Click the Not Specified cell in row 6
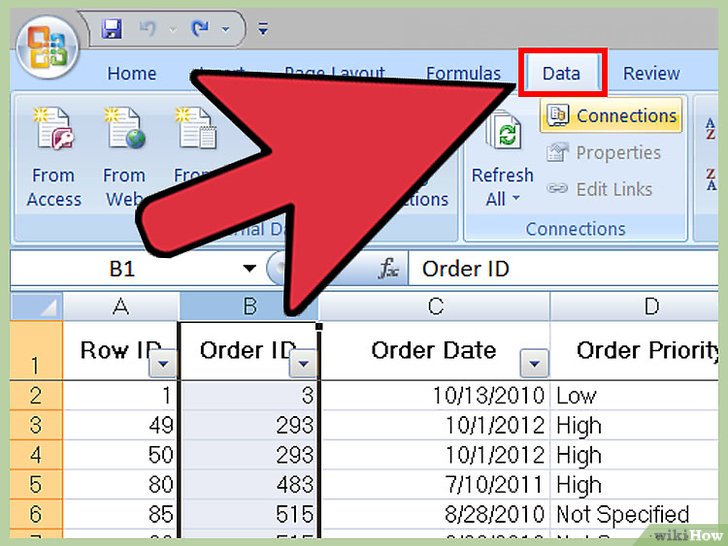Screen dimensions: 728x546 (x=635, y=514)
